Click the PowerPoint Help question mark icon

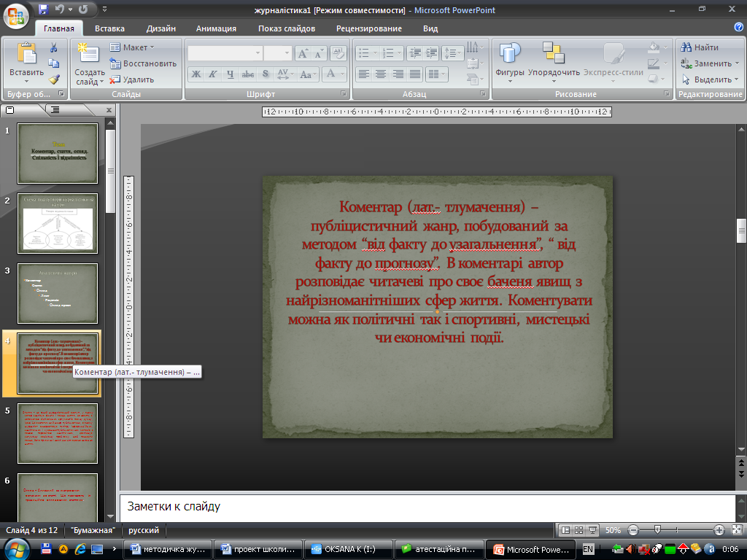pyautogui.click(x=738, y=28)
